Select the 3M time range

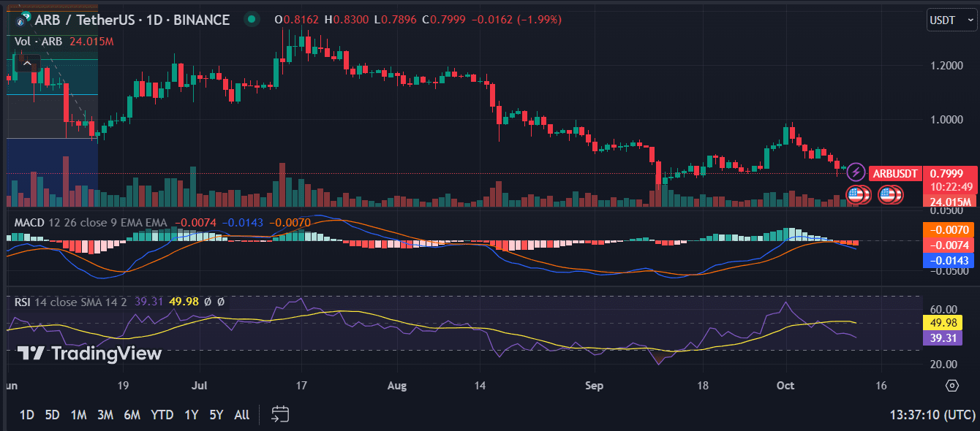point(105,415)
